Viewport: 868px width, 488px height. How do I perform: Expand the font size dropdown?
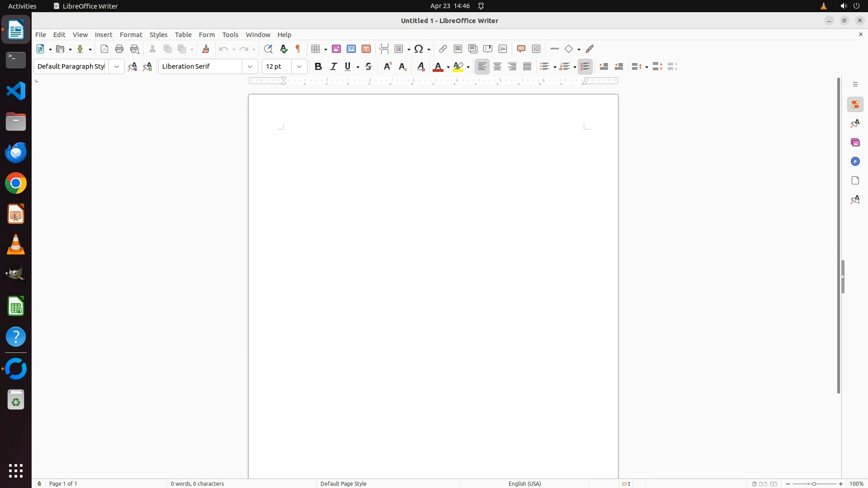click(x=299, y=67)
